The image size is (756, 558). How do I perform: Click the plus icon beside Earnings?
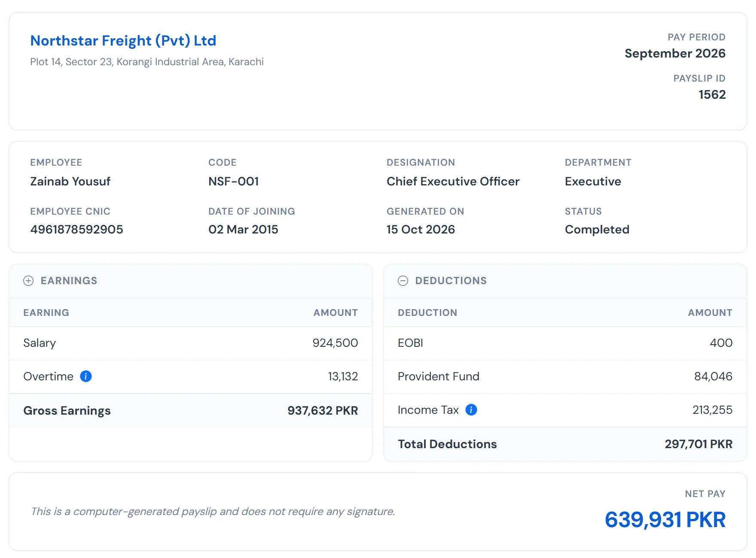click(28, 281)
